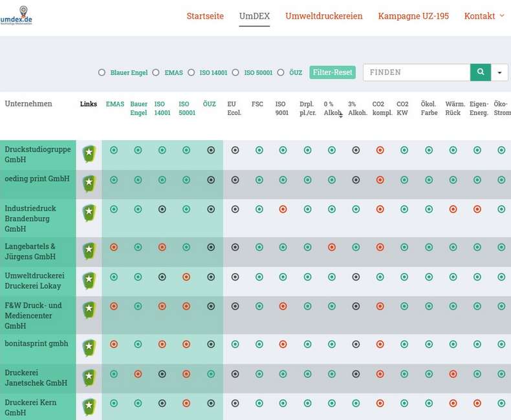Click the CO2 kompl. column header
The height and width of the screenshot is (420, 511).
pyautogui.click(x=382, y=109)
